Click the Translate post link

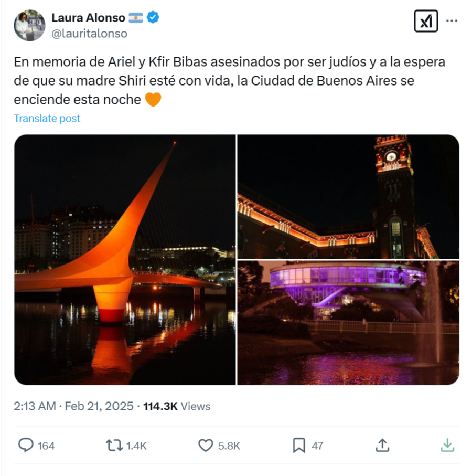pos(47,118)
